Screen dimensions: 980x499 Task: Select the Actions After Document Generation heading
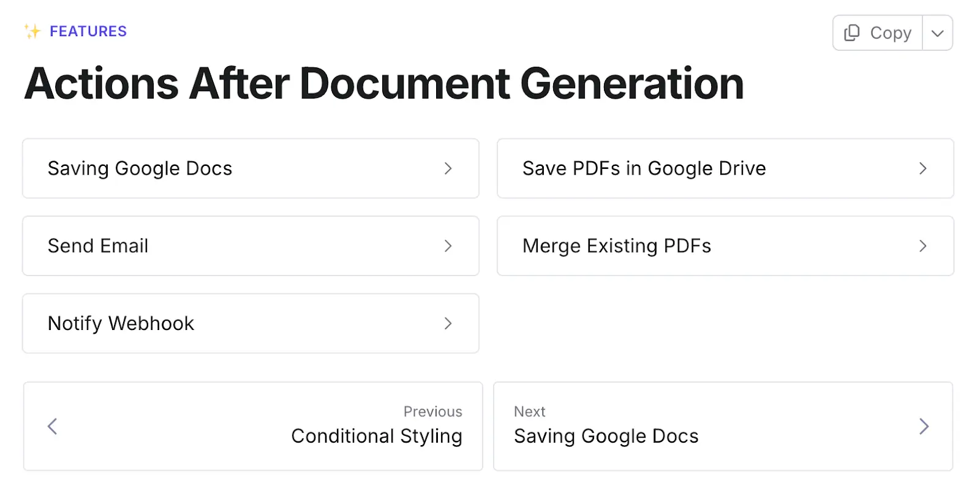tap(384, 84)
